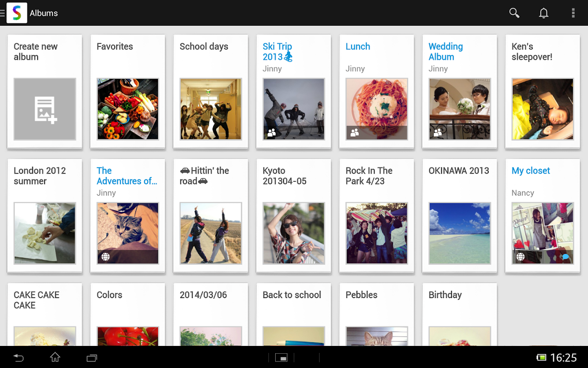Image resolution: width=588 pixels, height=368 pixels.
Task: Open the Birthday album title
Action: coord(445,295)
